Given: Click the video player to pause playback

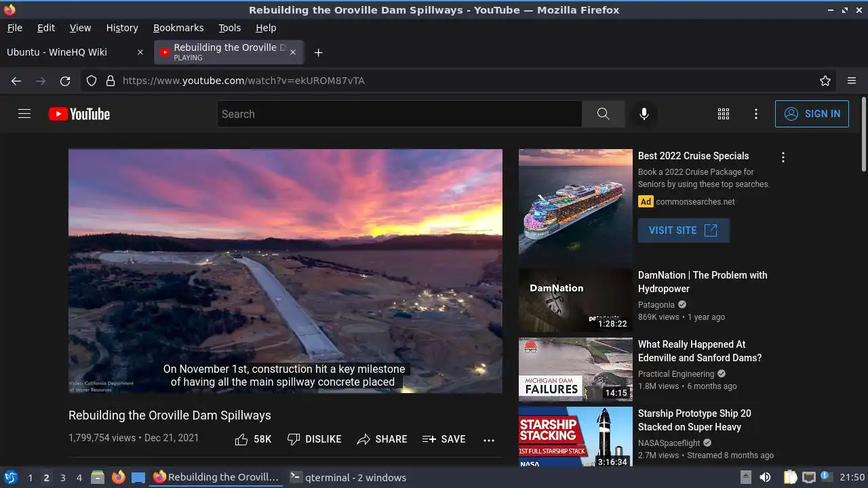Looking at the screenshot, I should [x=285, y=271].
